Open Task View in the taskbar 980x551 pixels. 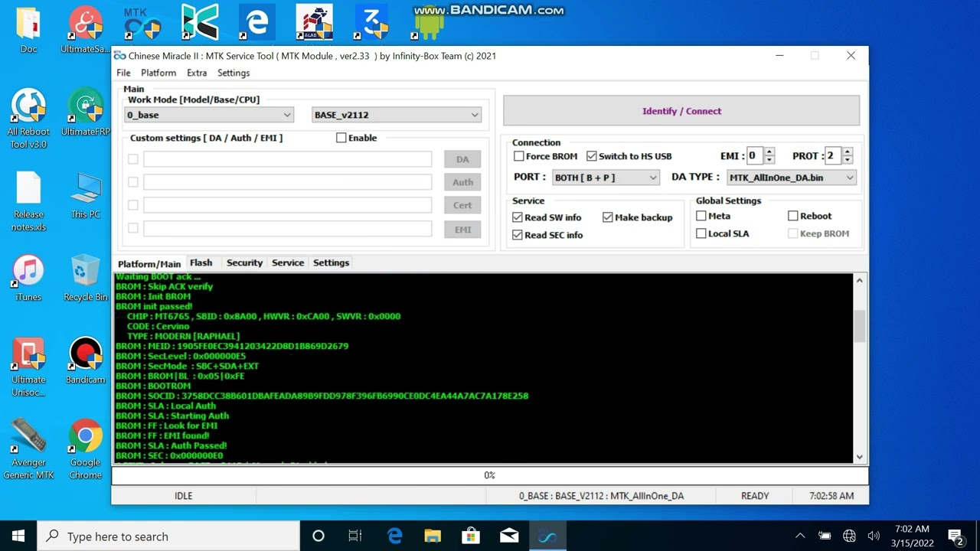point(355,536)
